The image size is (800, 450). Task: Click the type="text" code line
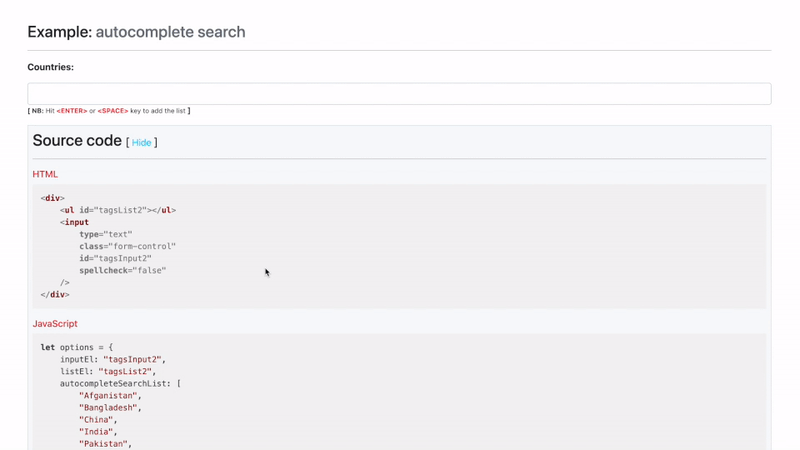click(106, 234)
